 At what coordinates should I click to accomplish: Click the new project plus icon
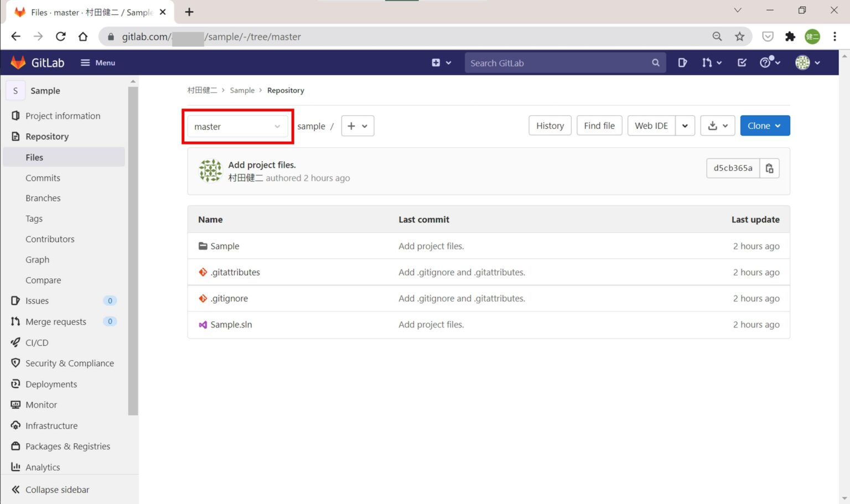(x=436, y=63)
